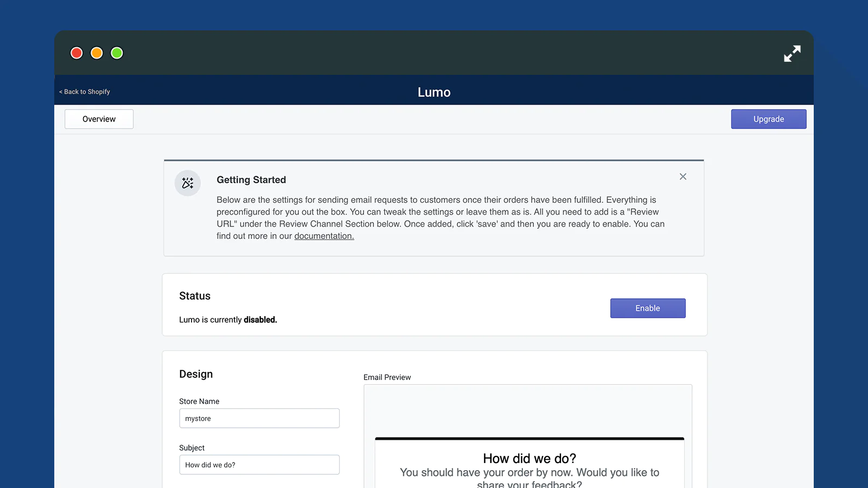
Task: Click the Design section heading
Action: (x=196, y=374)
